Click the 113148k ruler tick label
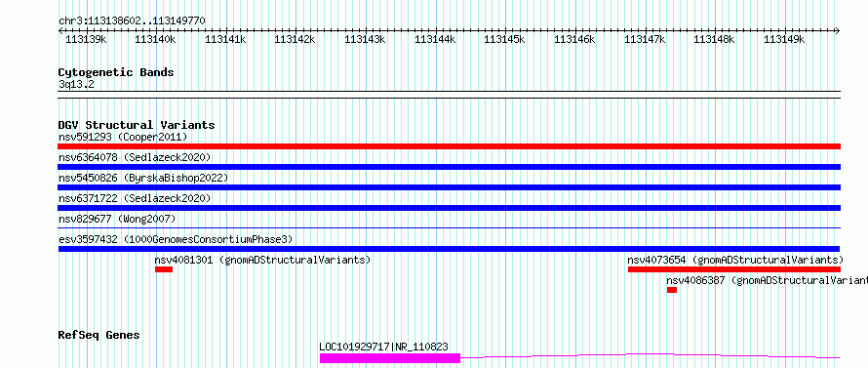The width and height of the screenshot is (868, 368). (715, 39)
